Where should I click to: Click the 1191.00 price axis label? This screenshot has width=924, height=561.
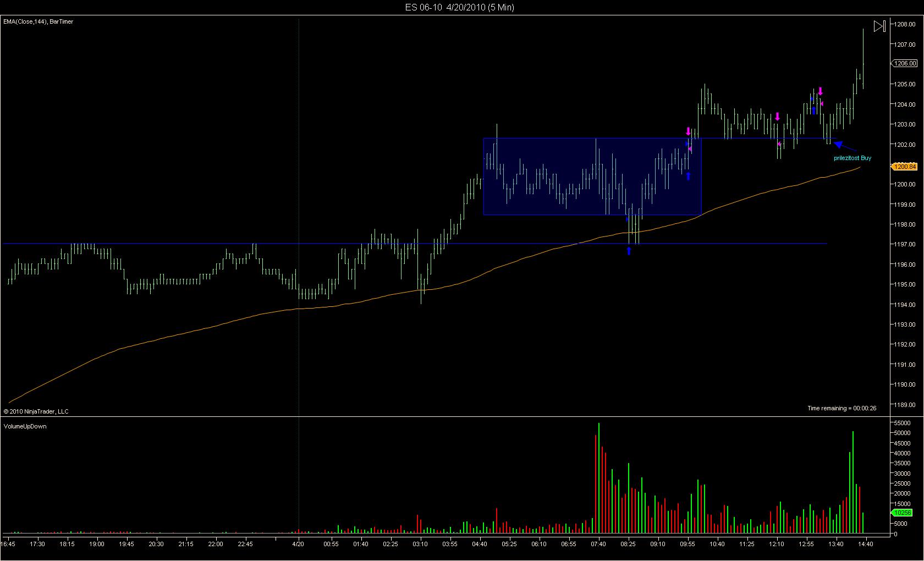coord(905,365)
